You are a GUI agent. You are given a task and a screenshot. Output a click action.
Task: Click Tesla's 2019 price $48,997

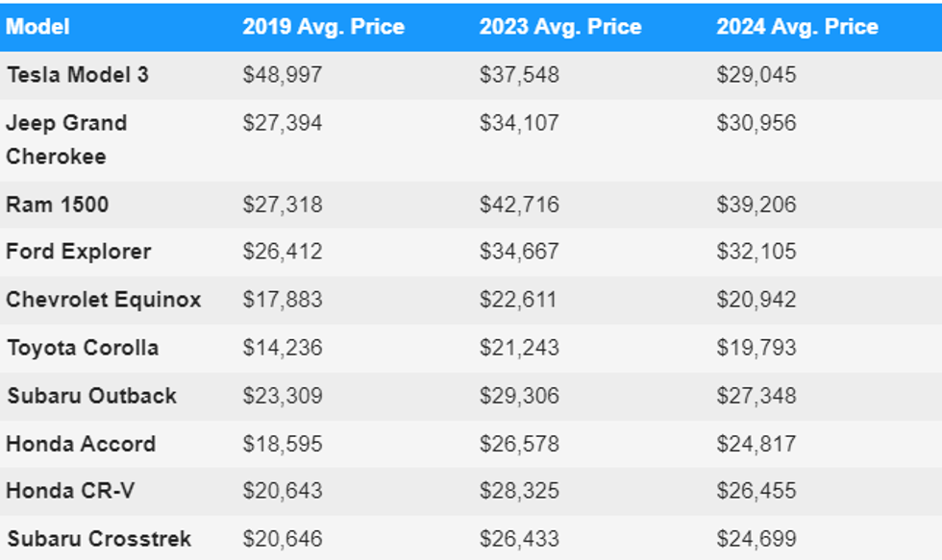click(x=283, y=75)
